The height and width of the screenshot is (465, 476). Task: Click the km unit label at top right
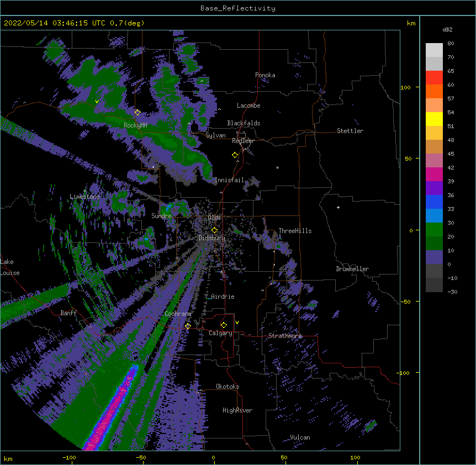pyautogui.click(x=411, y=23)
